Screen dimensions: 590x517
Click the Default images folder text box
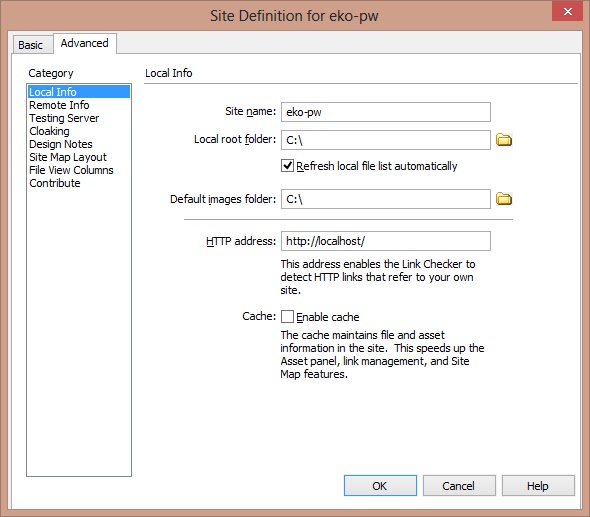(386, 199)
